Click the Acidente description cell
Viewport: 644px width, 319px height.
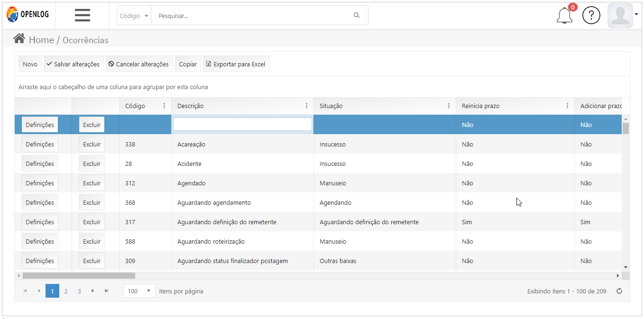tap(242, 164)
